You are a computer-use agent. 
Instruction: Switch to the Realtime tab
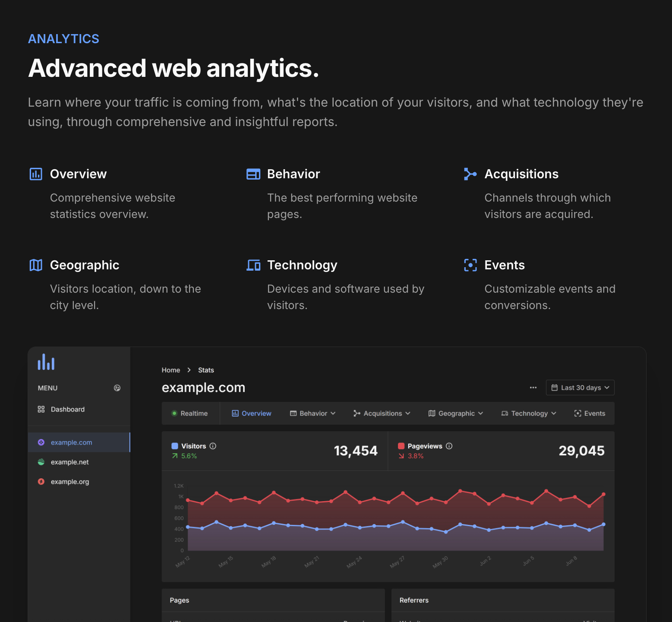click(x=190, y=414)
